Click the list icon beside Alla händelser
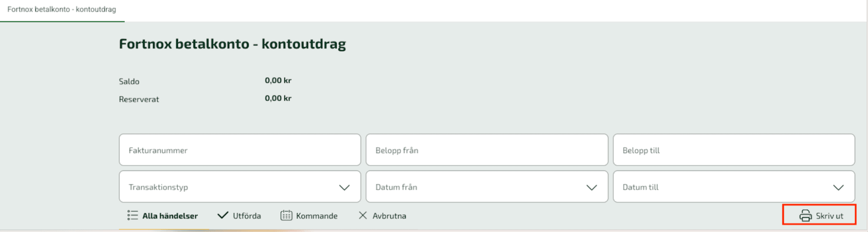This screenshot has width=868, height=232. [132, 216]
